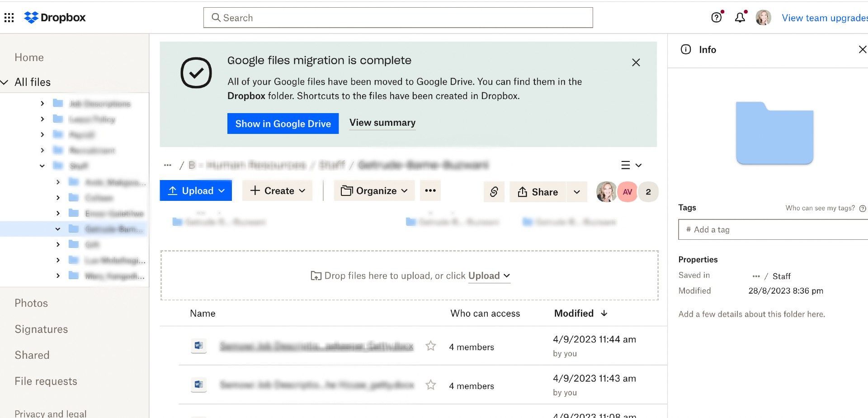Select All files in the sidebar
868x418 pixels.
point(33,82)
